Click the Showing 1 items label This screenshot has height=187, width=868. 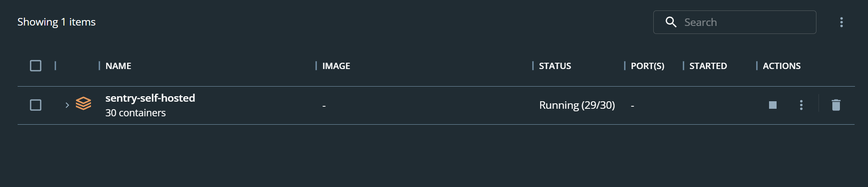56,22
